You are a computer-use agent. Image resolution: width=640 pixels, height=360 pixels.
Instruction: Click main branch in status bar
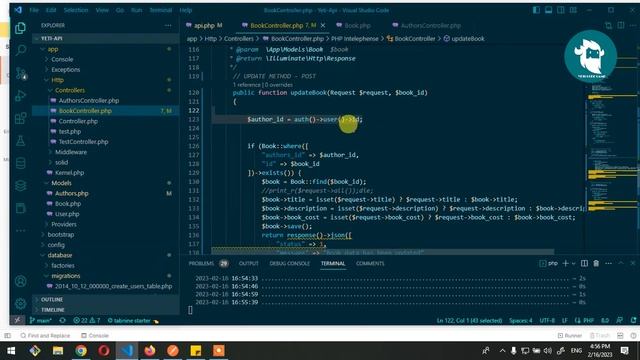tap(40, 321)
